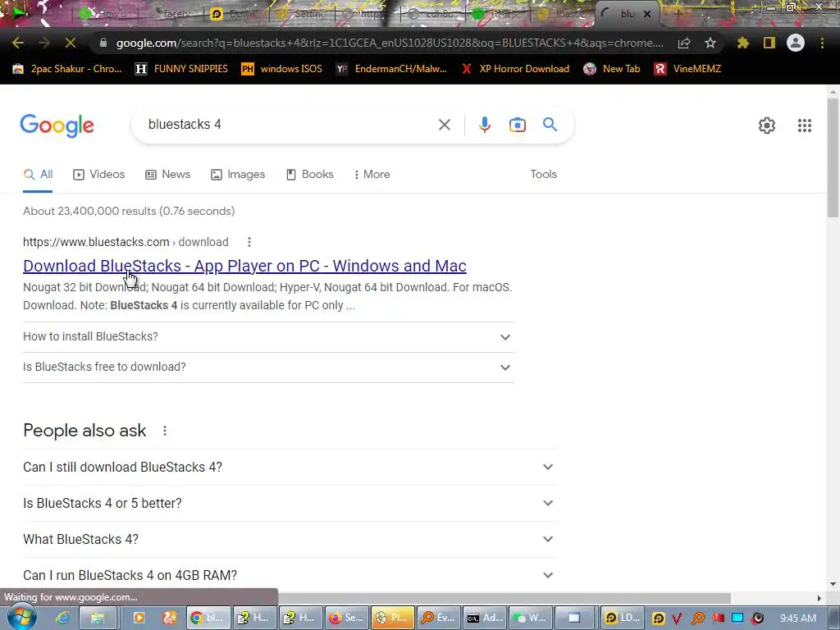Open the command prompt taskbar window
840x630 pixels.
tap(484, 619)
